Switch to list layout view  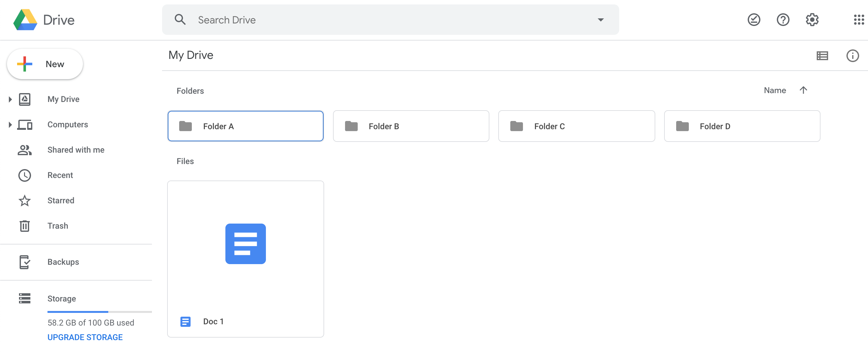822,56
